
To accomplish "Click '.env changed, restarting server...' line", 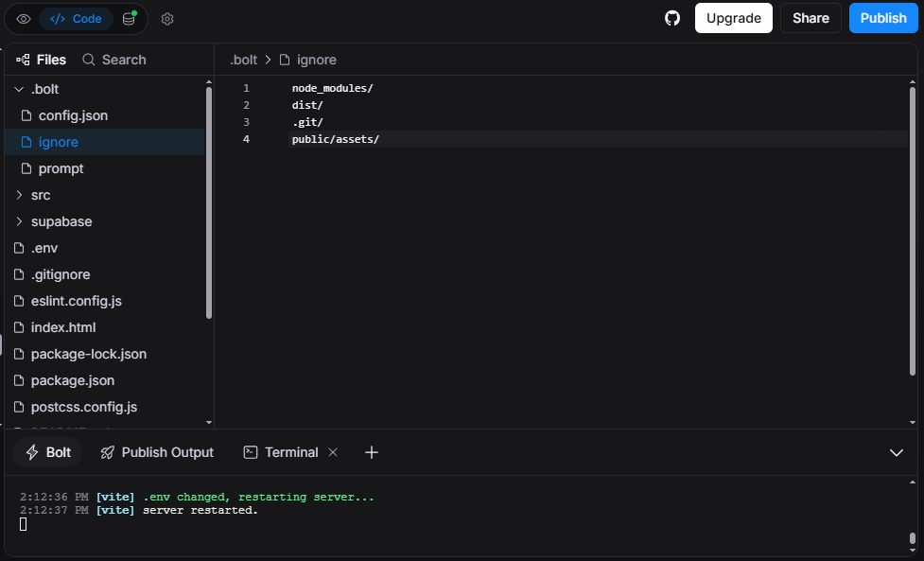I will (259, 498).
